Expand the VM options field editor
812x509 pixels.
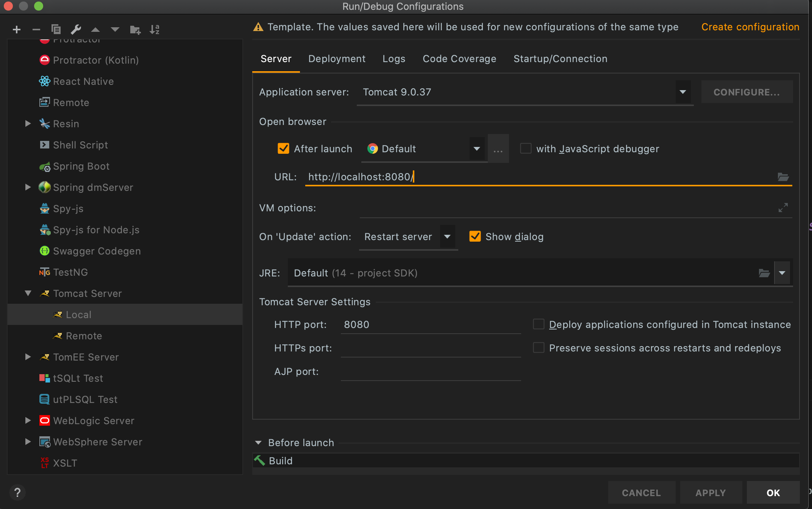click(x=783, y=208)
